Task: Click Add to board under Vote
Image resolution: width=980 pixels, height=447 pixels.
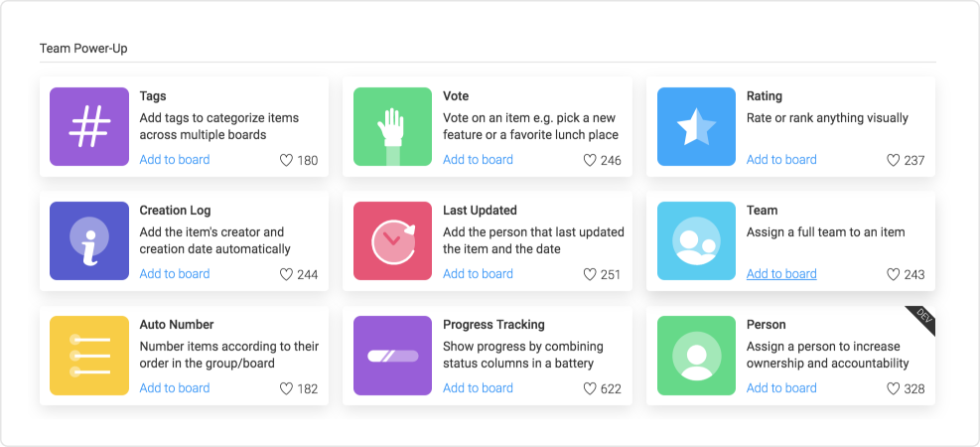Action: pos(479,159)
